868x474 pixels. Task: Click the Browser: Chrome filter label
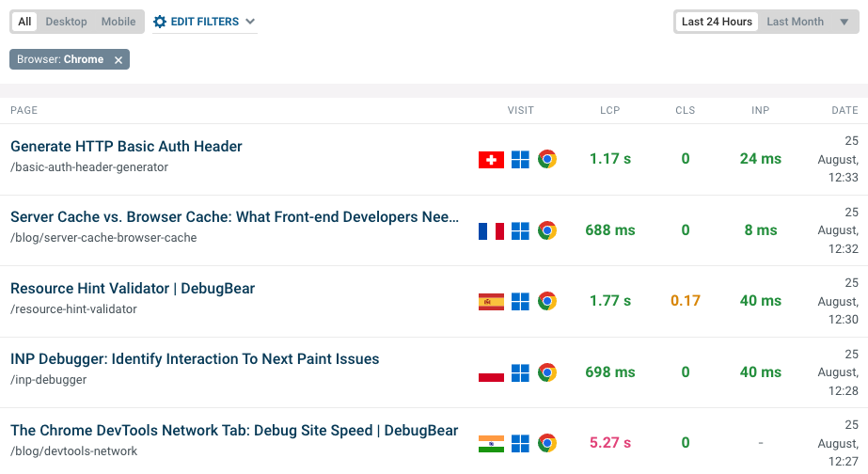pyautogui.click(x=60, y=59)
